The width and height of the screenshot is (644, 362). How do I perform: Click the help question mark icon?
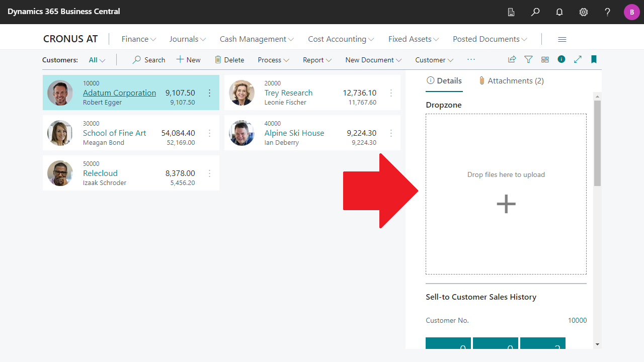(608, 12)
